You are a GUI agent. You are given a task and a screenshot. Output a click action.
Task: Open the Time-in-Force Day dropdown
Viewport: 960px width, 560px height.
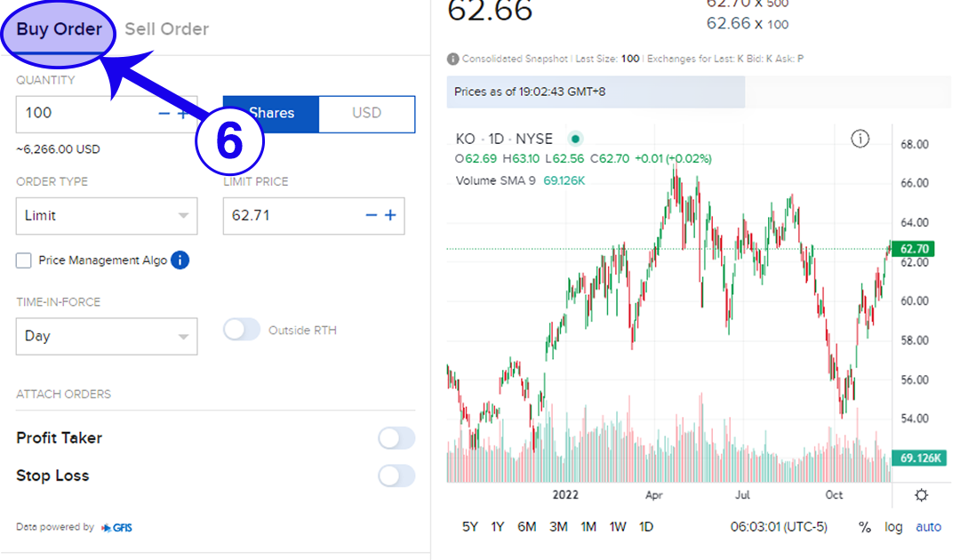pyautogui.click(x=107, y=336)
